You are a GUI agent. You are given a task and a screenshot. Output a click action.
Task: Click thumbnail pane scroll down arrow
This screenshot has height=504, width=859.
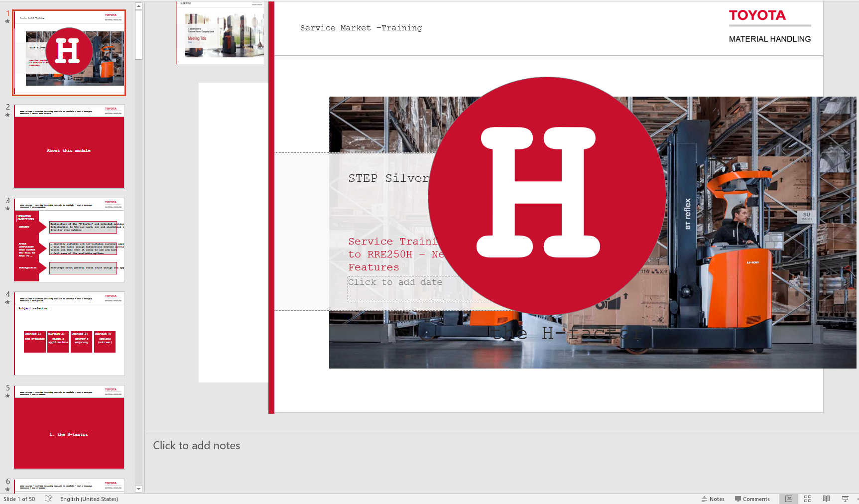(x=139, y=489)
